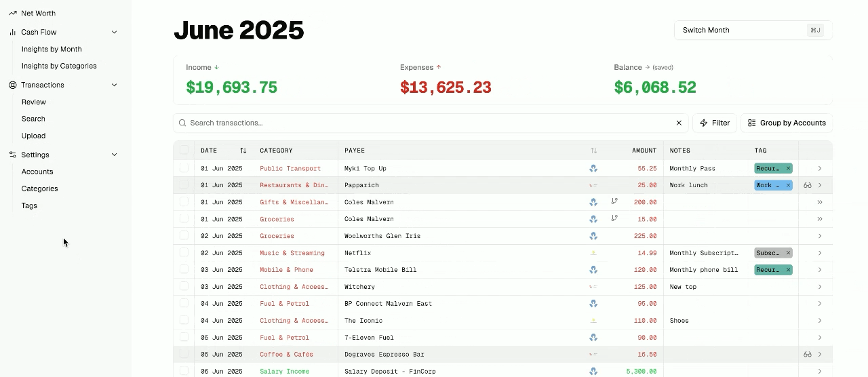
Task: Go to the Categories settings page
Action: 39,188
